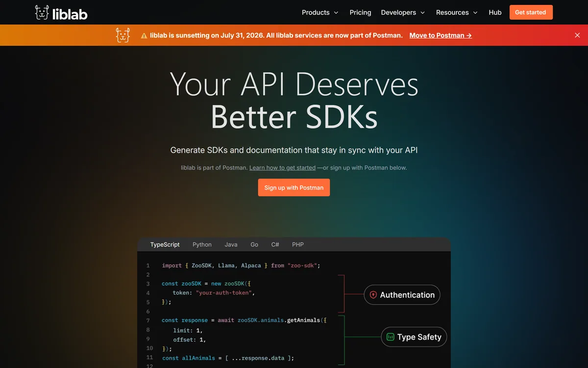Select the TypeScript code tab
This screenshot has width=588, height=368.
(165, 244)
